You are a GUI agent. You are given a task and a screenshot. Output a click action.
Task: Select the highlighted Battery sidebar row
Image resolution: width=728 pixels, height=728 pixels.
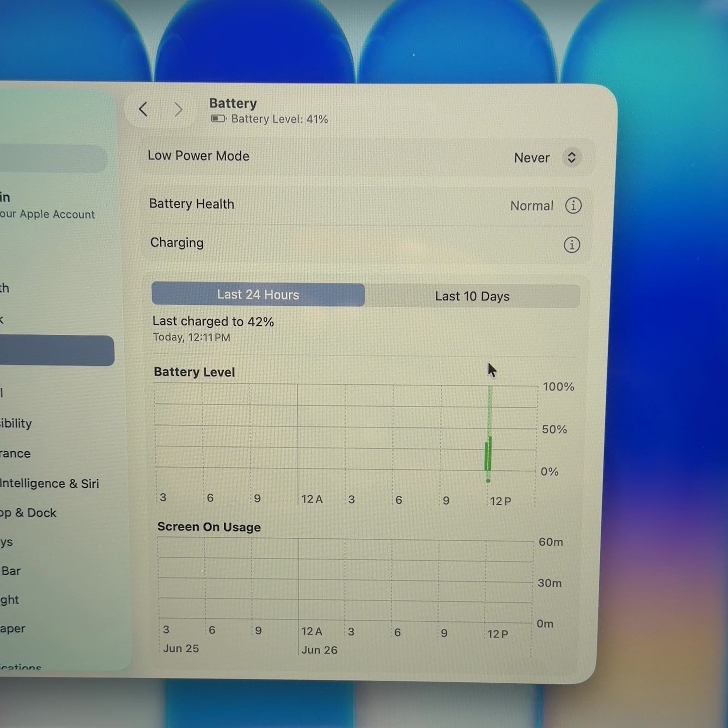pyautogui.click(x=57, y=350)
